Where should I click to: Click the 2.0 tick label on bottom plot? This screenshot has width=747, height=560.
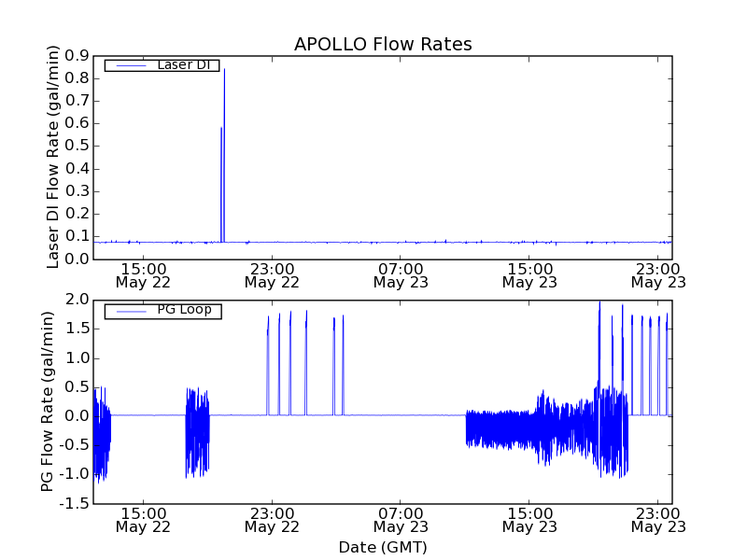(78, 300)
